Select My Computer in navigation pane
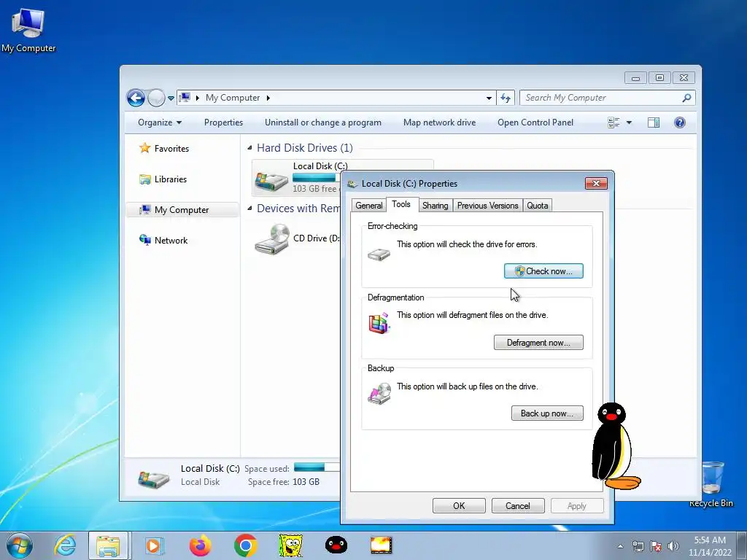The height and width of the screenshot is (560, 747). [182, 210]
